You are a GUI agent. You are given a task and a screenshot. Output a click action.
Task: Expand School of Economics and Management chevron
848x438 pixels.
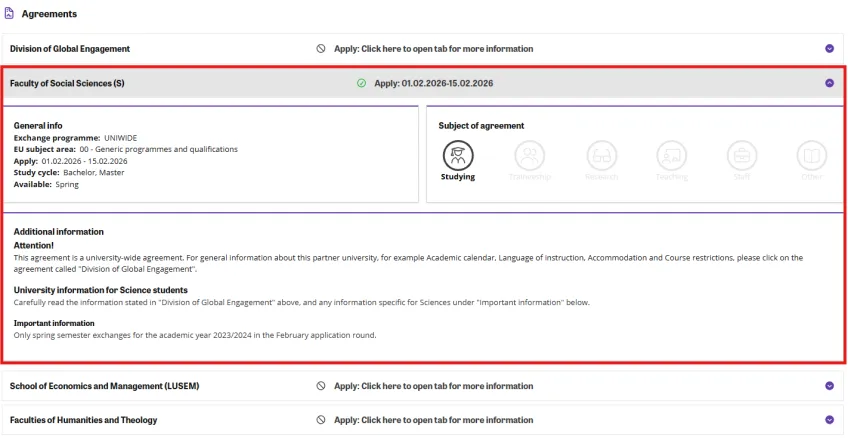click(829, 386)
